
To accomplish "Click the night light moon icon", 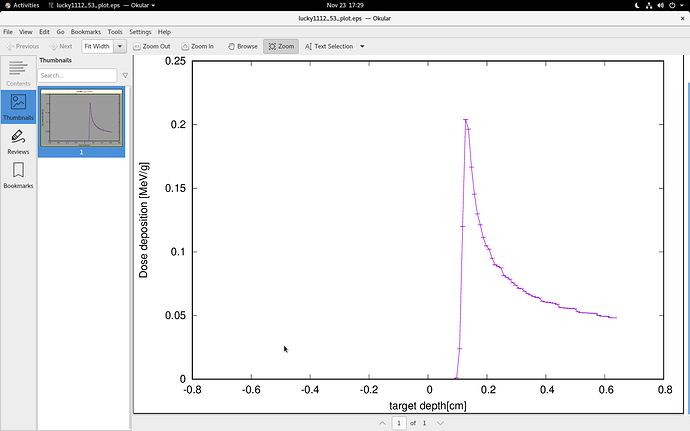I will (x=637, y=5).
